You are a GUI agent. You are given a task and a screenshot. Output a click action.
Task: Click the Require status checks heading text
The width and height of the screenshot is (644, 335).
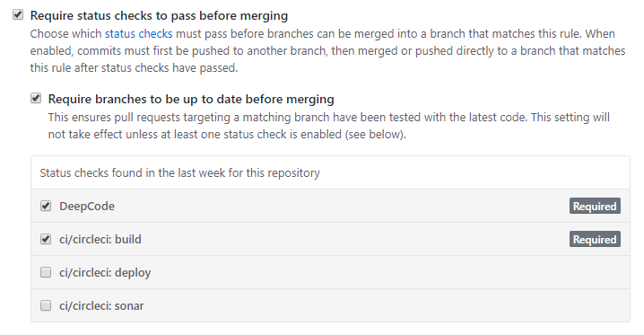(159, 16)
